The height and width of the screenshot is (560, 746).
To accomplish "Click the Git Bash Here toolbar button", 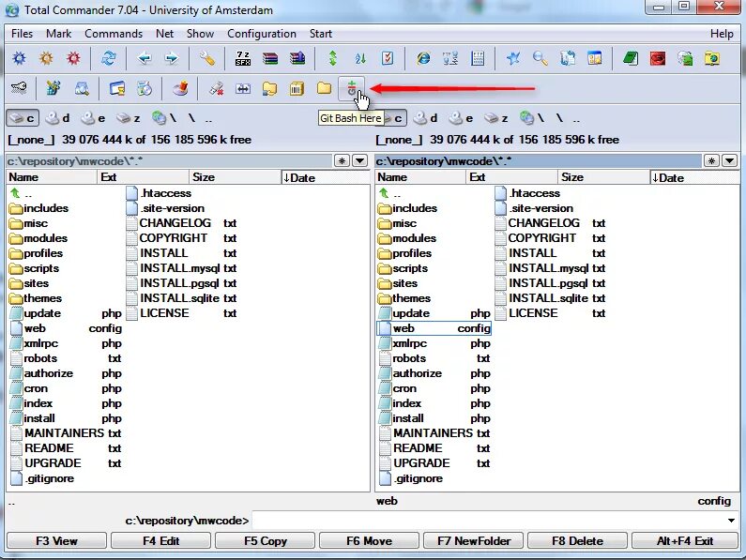I will pyautogui.click(x=352, y=88).
